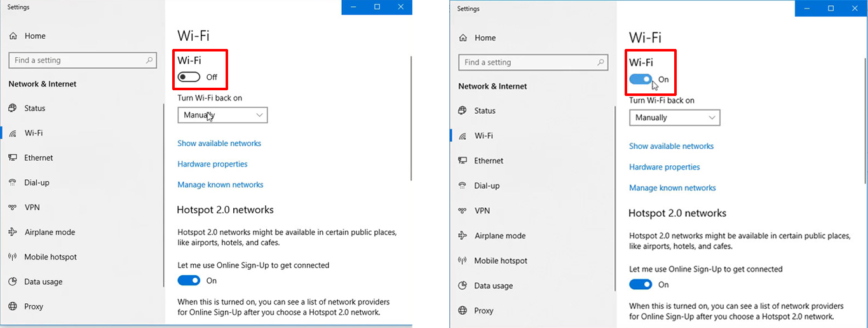The image size is (868, 328).
Task: Click Status globe icon in right window
Action: click(463, 111)
